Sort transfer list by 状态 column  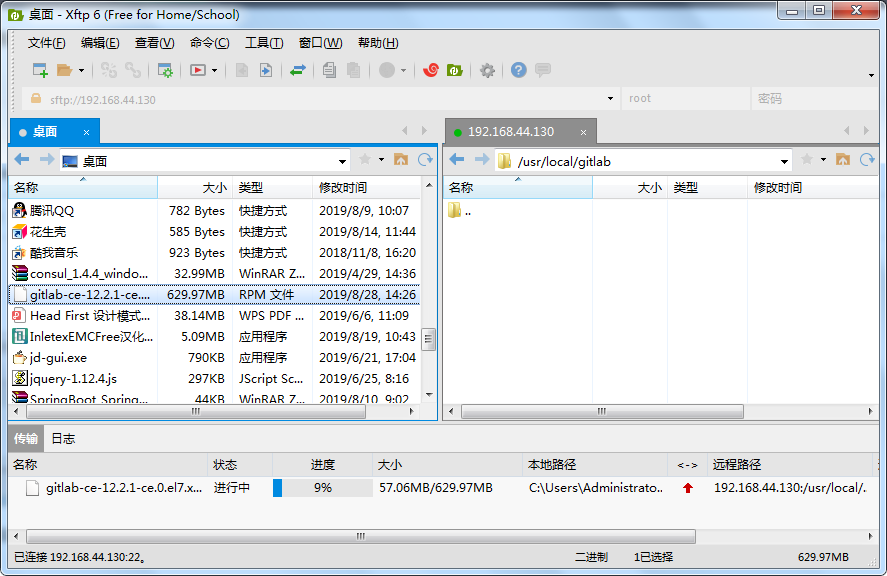[240, 465]
